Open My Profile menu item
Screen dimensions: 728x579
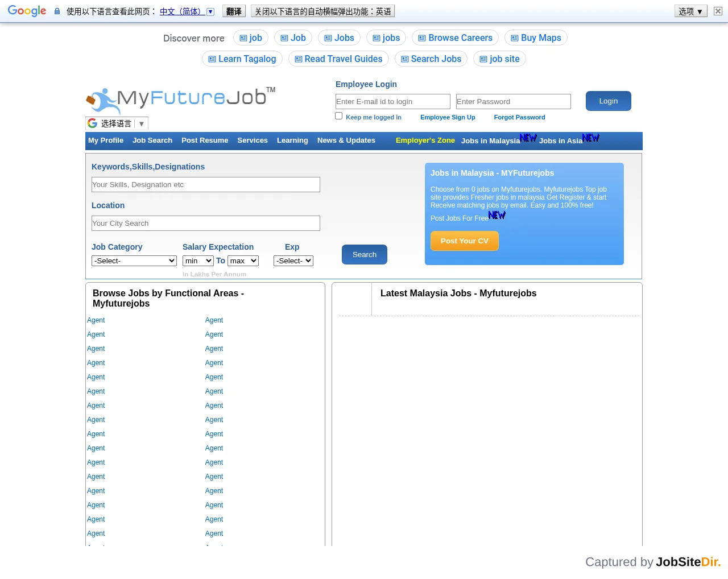click(x=106, y=140)
